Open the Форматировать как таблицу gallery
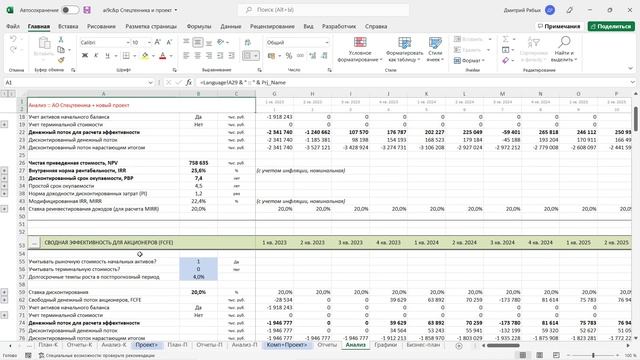This screenshot has width=640, height=360. pyautogui.click(x=404, y=49)
